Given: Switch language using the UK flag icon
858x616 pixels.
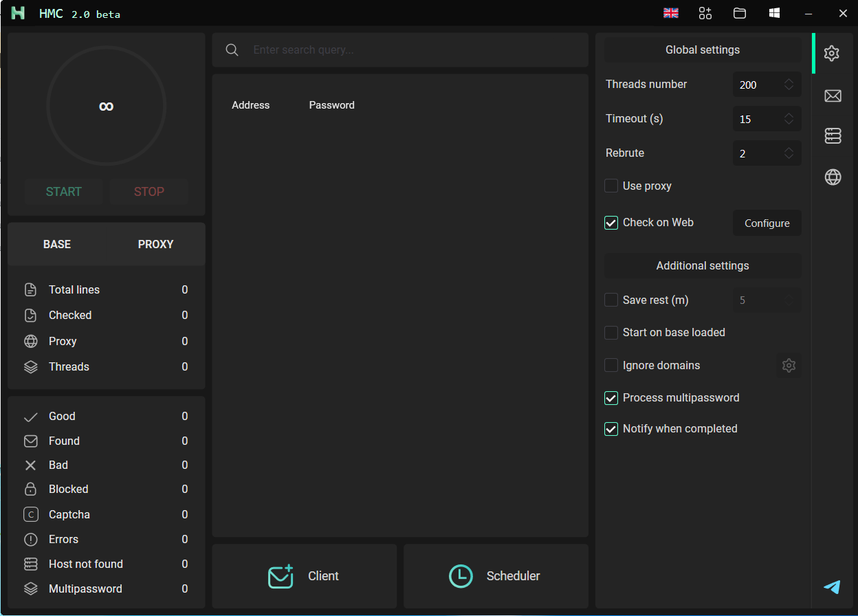Looking at the screenshot, I should [671, 12].
